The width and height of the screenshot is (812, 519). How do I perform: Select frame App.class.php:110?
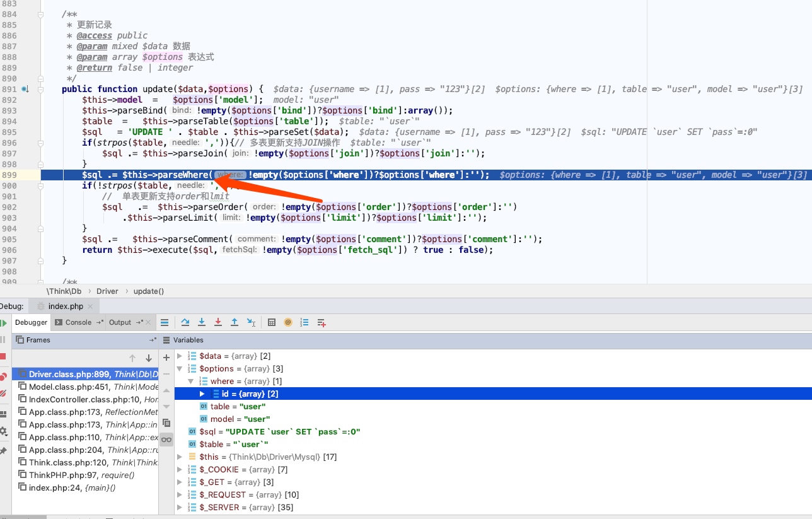(x=85, y=438)
